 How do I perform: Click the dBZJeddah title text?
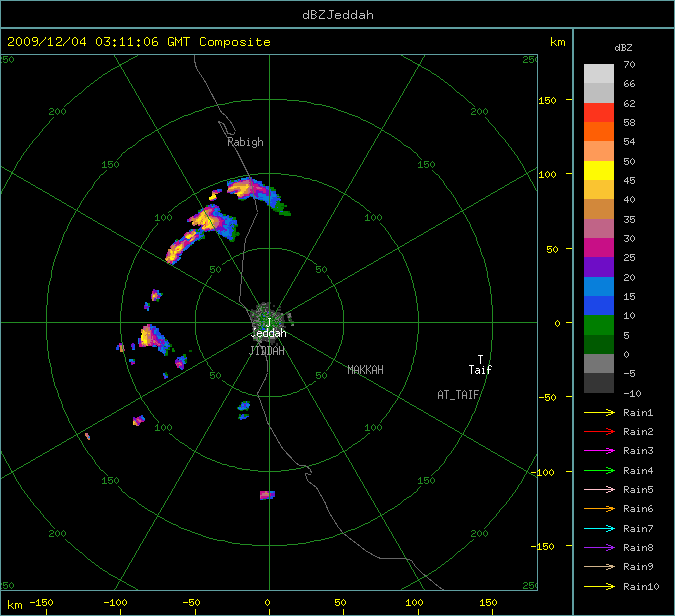coord(338,15)
